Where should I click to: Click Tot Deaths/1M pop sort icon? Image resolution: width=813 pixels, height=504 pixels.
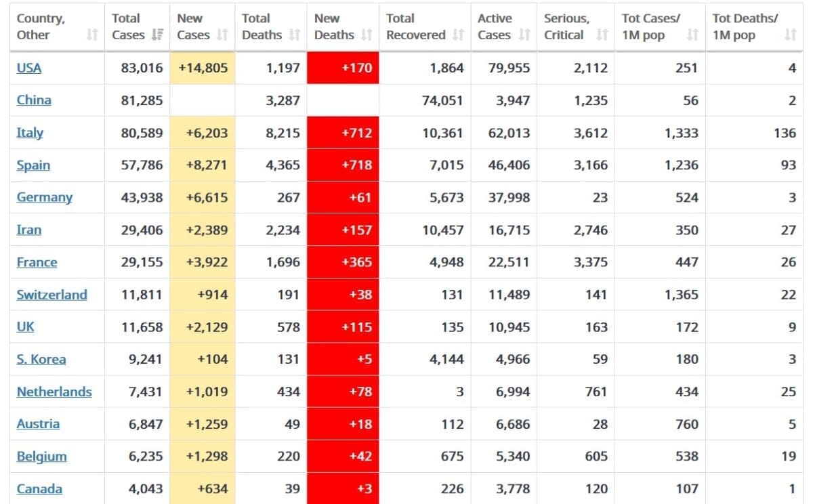pos(790,35)
